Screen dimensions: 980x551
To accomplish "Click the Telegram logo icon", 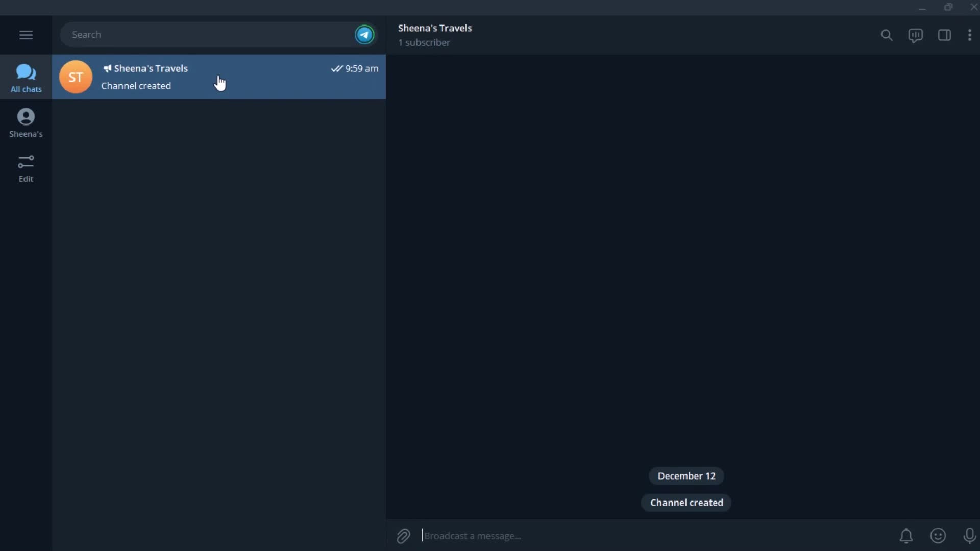I will [365, 34].
